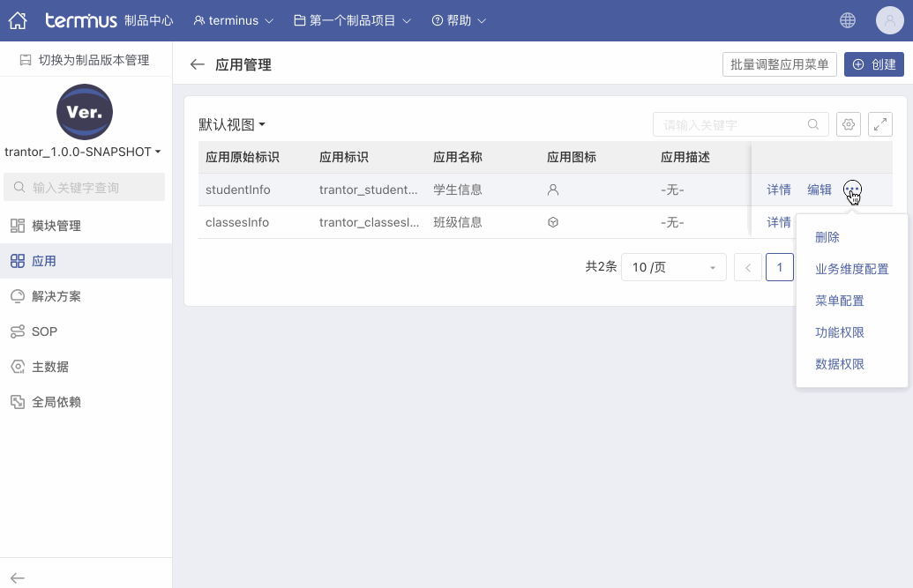Open the 10 /页 page size dropdown
913x588 pixels.
pyautogui.click(x=673, y=267)
